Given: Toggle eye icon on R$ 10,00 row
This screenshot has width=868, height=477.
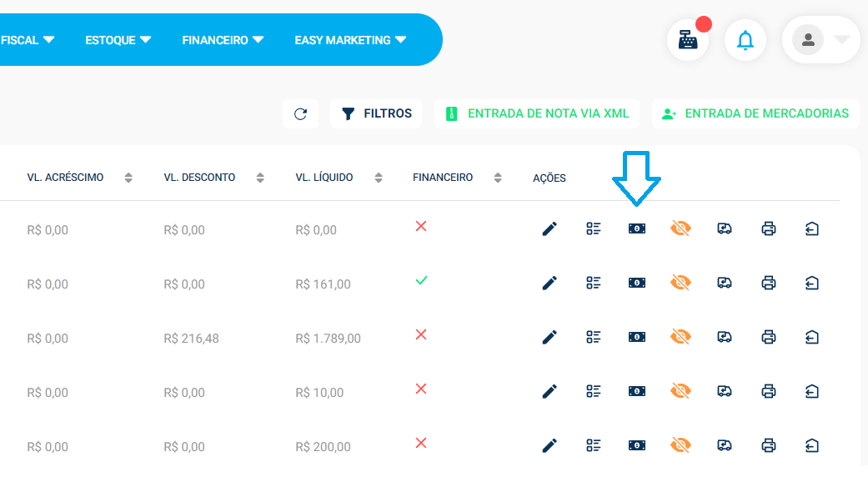Looking at the screenshot, I should 681,391.
